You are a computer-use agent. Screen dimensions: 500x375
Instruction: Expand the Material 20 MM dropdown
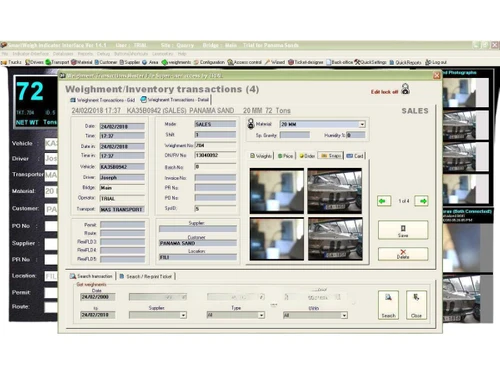[362, 124]
